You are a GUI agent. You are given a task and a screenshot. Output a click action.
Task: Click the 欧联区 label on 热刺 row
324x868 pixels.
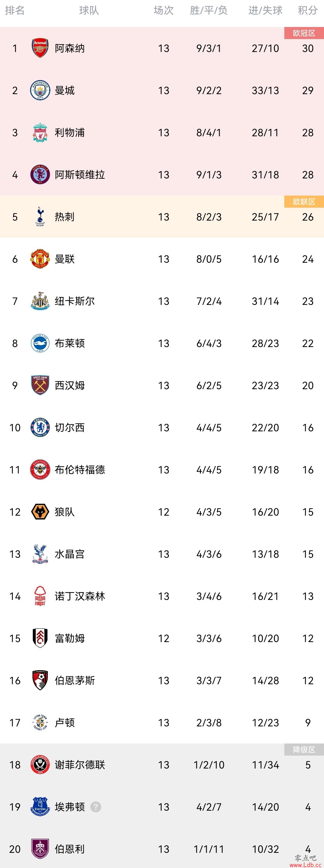pyautogui.click(x=304, y=201)
